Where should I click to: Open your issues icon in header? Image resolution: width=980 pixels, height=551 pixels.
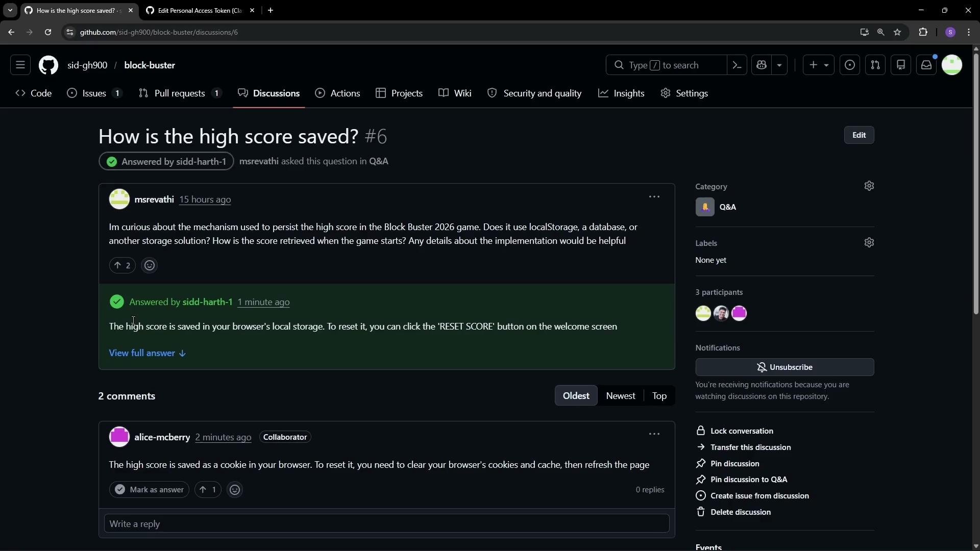pos(850,65)
